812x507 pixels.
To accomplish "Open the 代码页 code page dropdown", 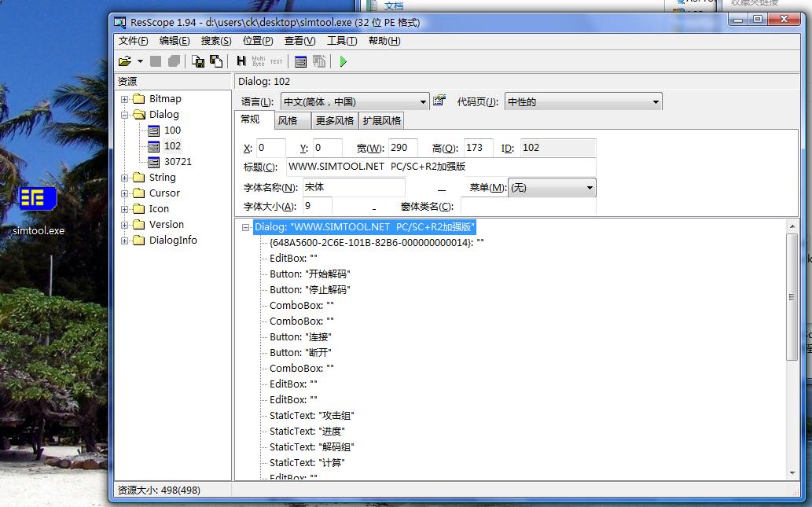I will [x=656, y=102].
